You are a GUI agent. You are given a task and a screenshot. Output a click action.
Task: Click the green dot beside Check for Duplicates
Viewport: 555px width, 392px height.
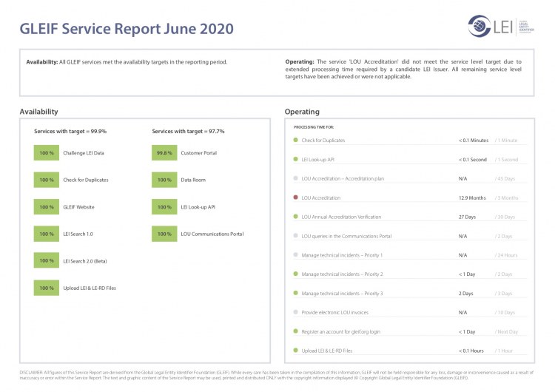click(x=296, y=140)
